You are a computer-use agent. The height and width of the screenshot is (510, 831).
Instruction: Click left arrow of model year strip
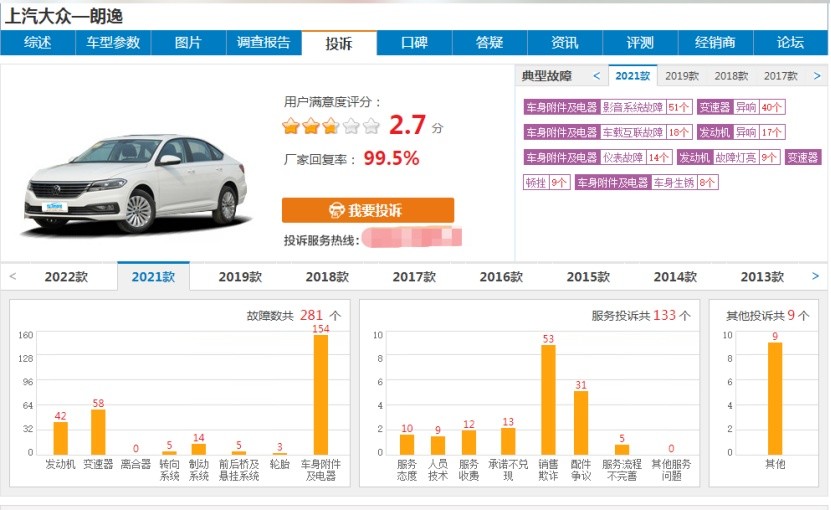pyautogui.click(x=13, y=276)
